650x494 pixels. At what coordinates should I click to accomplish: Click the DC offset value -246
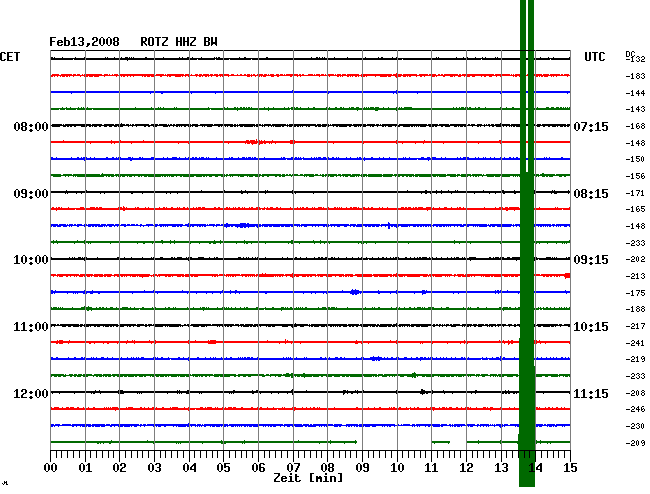pyautogui.click(x=635, y=409)
